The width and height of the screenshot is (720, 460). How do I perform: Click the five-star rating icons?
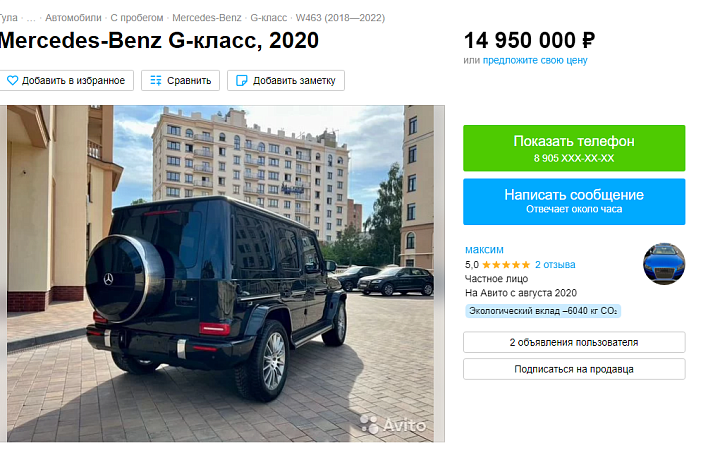pyautogui.click(x=506, y=265)
